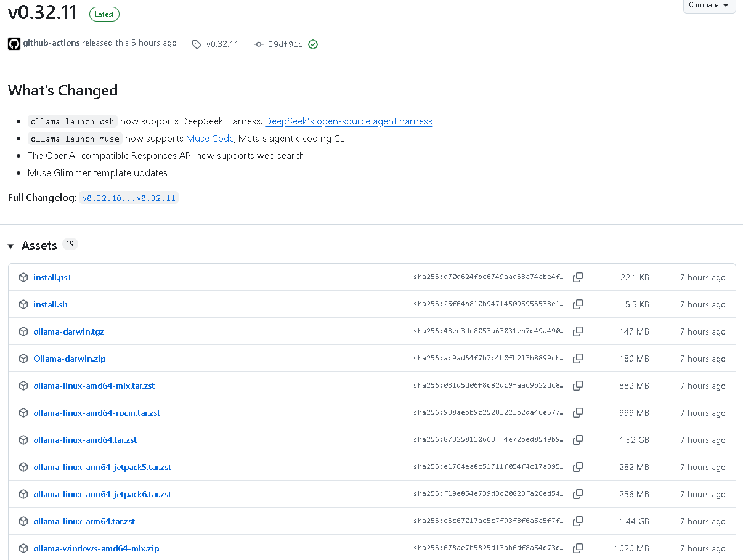Image resolution: width=743 pixels, height=560 pixels.
Task: Copy the sha256 of ollama-windows-amd64-mlx.zip
Action: pyautogui.click(x=578, y=548)
